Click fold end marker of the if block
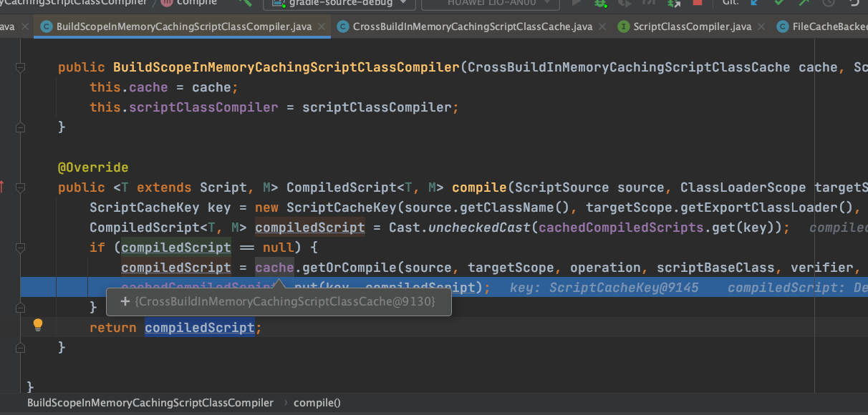Image resolution: width=868 pixels, height=415 pixels. (20, 308)
